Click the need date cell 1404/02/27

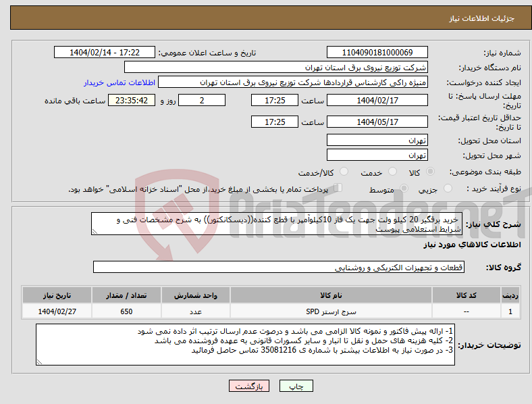point(57,311)
